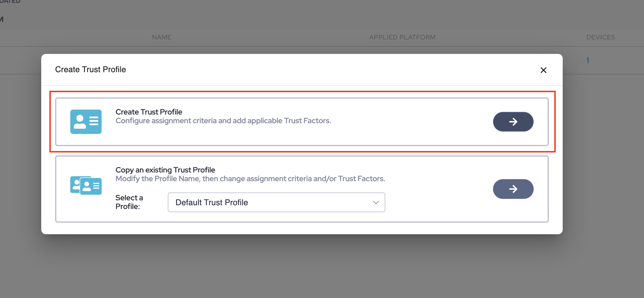Sort by APPLIED PLATFORM column header

click(402, 37)
